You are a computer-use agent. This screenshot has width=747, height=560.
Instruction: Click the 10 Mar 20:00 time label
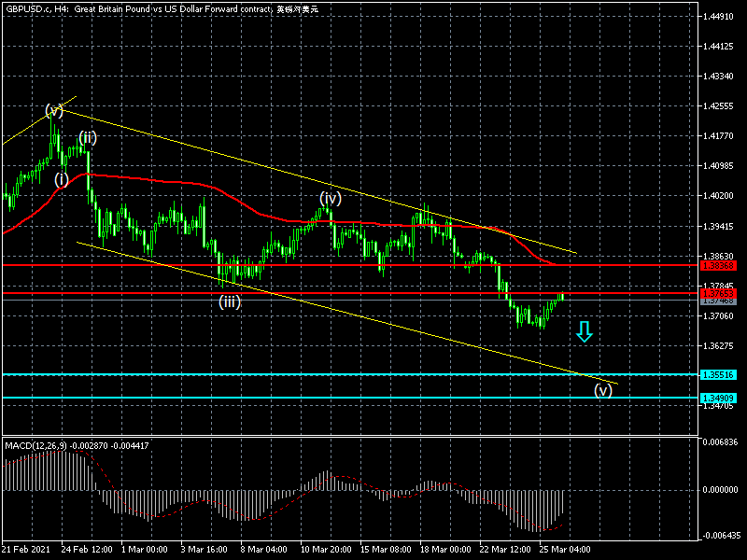pos(326,549)
